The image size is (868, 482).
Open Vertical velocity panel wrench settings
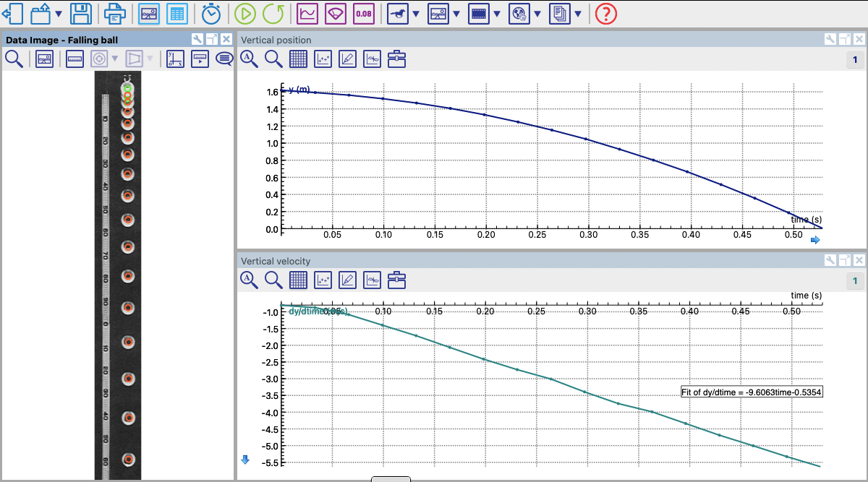point(831,260)
